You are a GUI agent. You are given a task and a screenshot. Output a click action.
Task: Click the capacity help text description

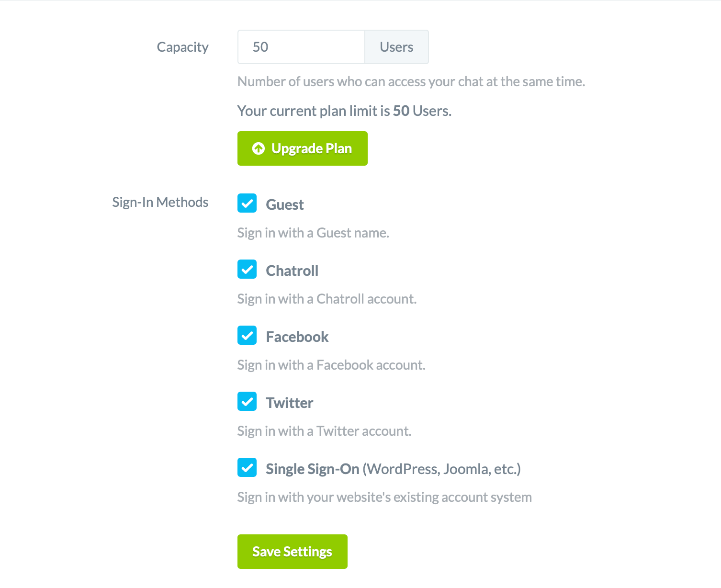411,81
